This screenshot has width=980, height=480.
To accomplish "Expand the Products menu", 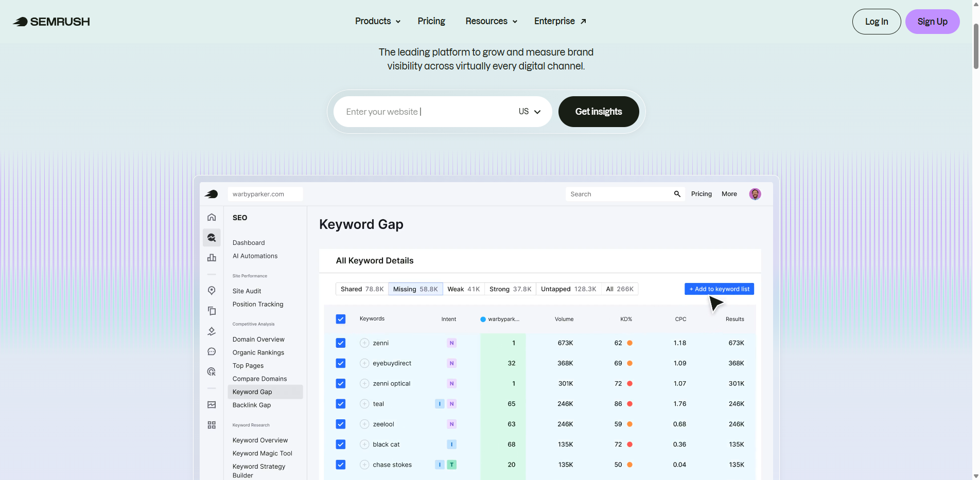I will (377, 21).
